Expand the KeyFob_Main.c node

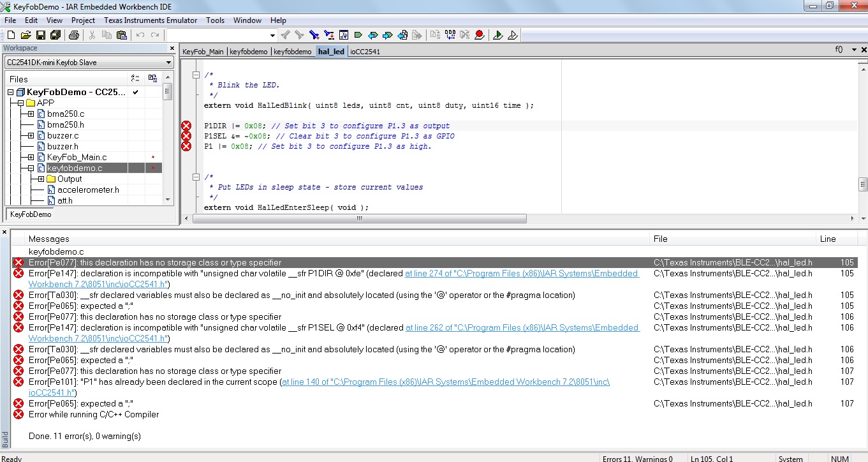click(31, 157)
